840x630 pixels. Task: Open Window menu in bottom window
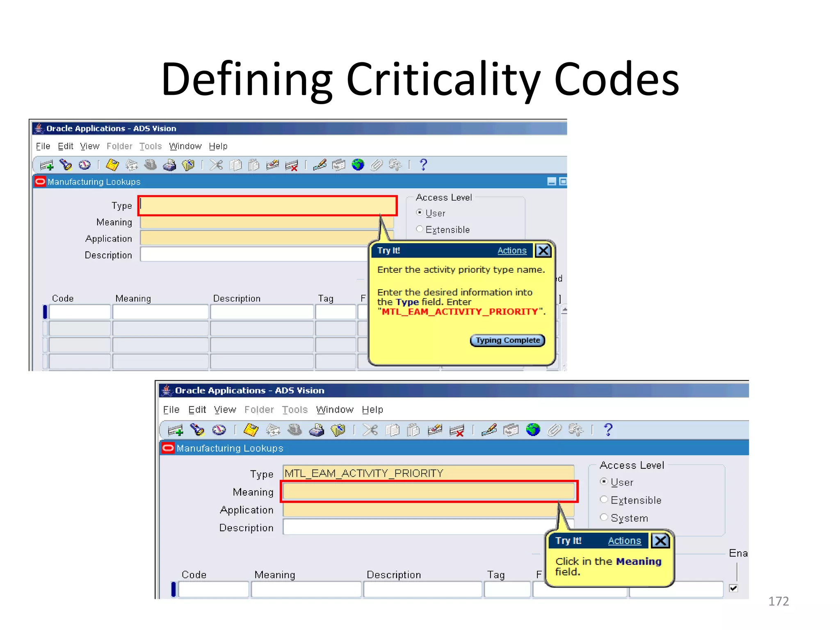point(335,409)
